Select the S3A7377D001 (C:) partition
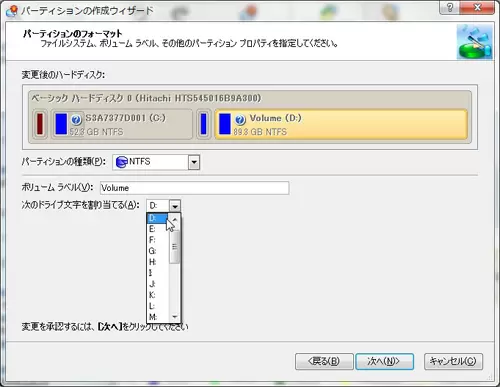Viewport: 500px width, 387px height. point(122,124)
